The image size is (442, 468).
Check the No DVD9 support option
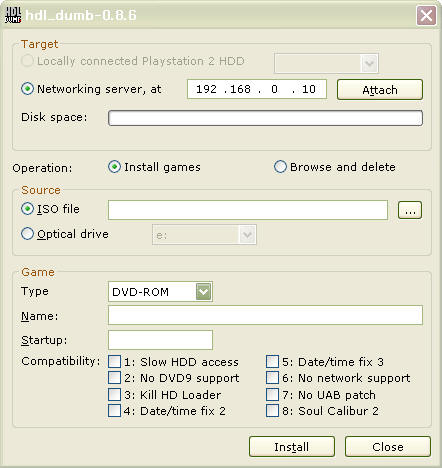[114, 378]
